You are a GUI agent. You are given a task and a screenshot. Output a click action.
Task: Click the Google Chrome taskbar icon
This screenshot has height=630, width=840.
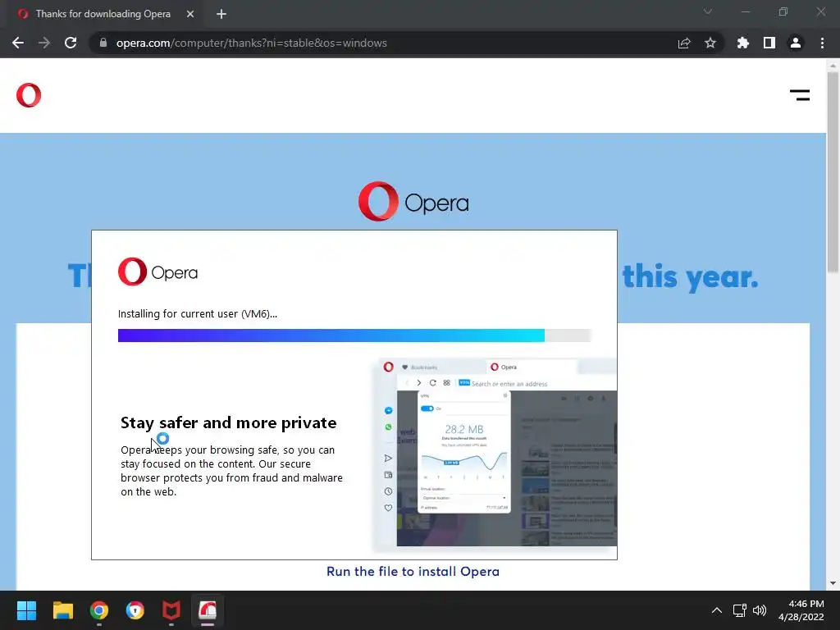tap(99, 610)
